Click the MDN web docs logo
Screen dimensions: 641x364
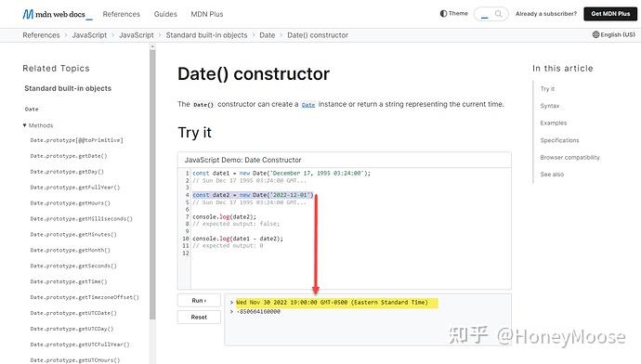tap(58, 14)
